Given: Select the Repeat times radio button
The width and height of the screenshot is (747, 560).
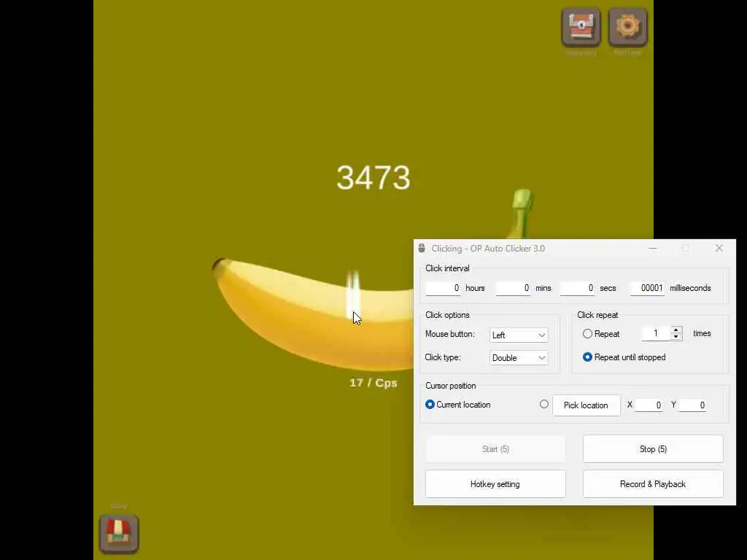Looking at the screenshot, I should pos(587,334).
